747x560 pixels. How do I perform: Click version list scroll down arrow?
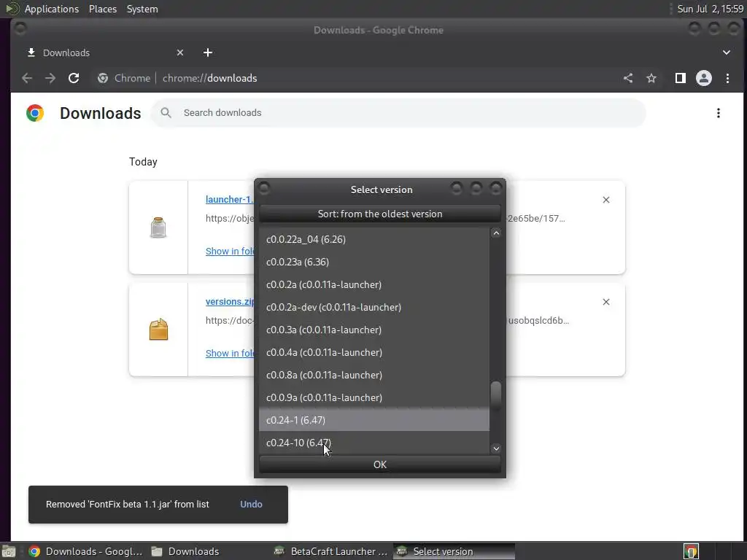(496, 448)
